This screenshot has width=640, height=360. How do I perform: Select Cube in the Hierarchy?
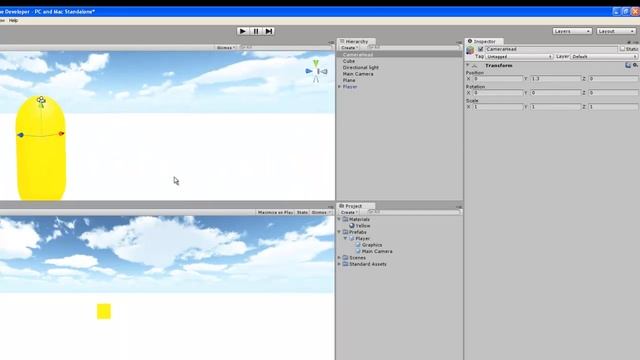(349, 61)
